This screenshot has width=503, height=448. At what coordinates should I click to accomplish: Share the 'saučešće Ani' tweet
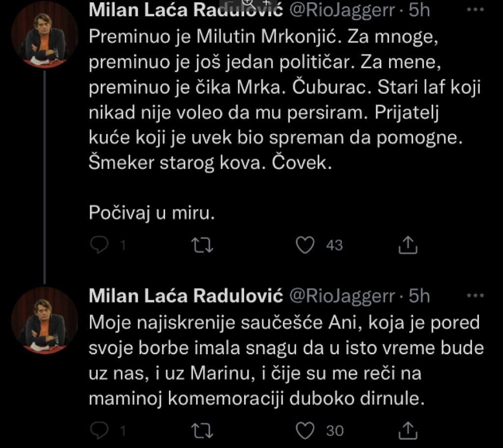click(x=408, y=431)
